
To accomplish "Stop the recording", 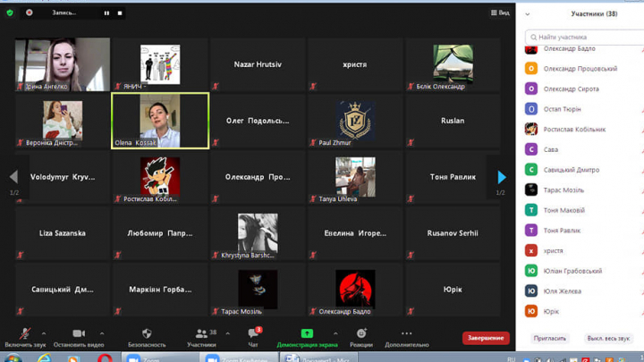I will 120,13.
